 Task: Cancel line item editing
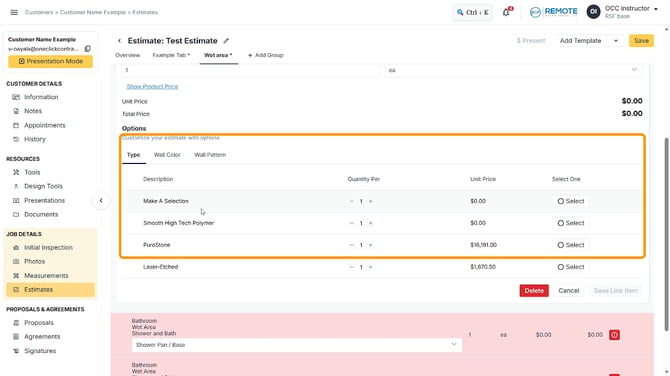click(x=568, y=291)
